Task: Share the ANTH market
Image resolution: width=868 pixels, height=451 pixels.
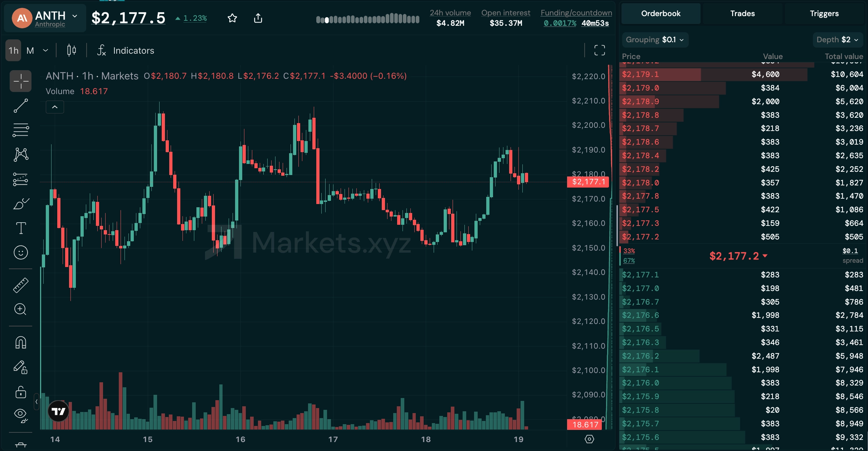Action: click(258, 18)
